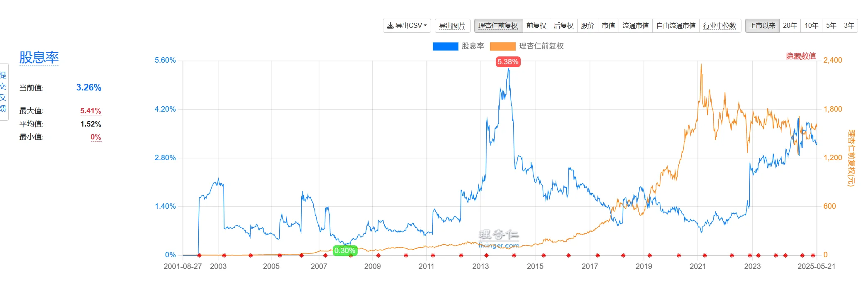Screen dimensions: 868x283
Task: Open the 股息率 title link
Action: pyautogui.click(x=39, y=57)
